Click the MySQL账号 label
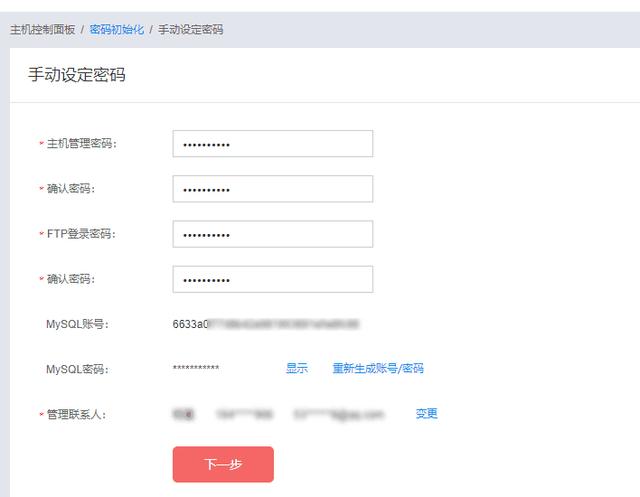This screenshot has width=640, height=497. [x=76, y=324]
